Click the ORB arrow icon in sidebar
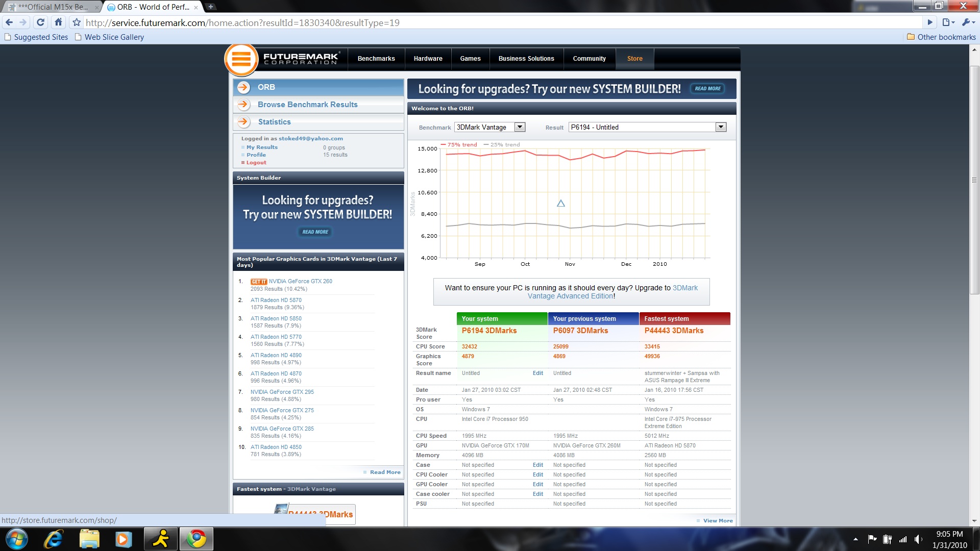This screenshot has height=551, width=980. coord(243,87)
